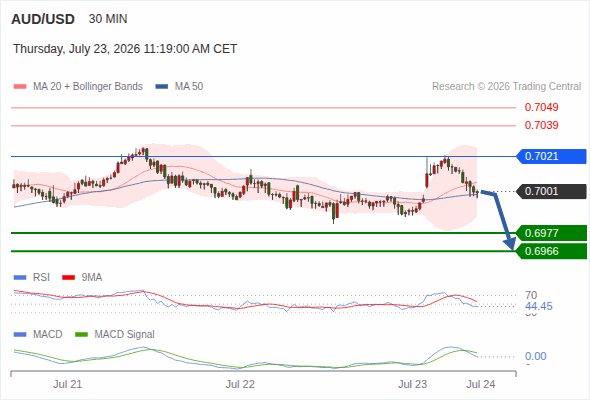The width and height of the screenshot is (590, 400).
Task: Click the MA 20 + Bollinger Bands legend swatch
Action: coord(20,87)
